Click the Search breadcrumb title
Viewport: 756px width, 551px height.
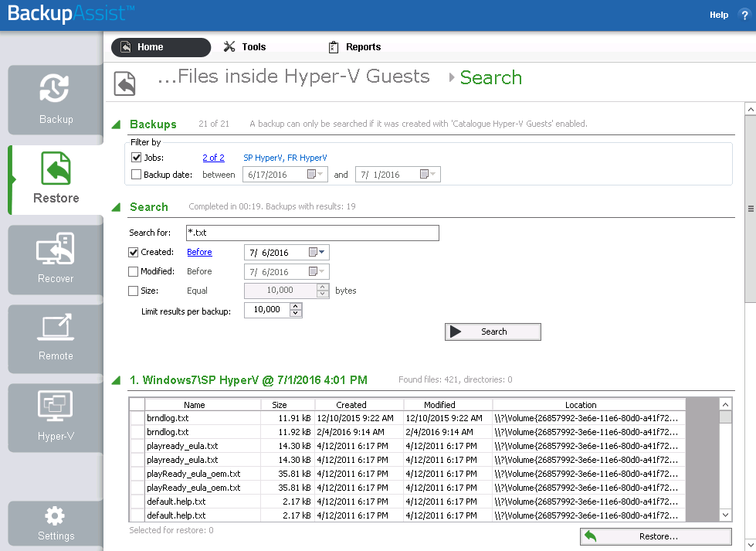pyautogui.click(x=491, y=77)
